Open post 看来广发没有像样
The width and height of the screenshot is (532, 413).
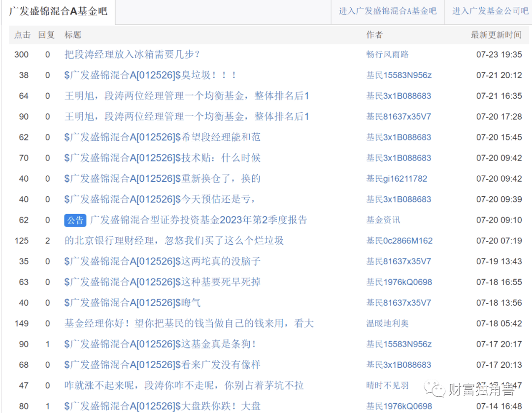pyautogui.click(x=163, y=365)
